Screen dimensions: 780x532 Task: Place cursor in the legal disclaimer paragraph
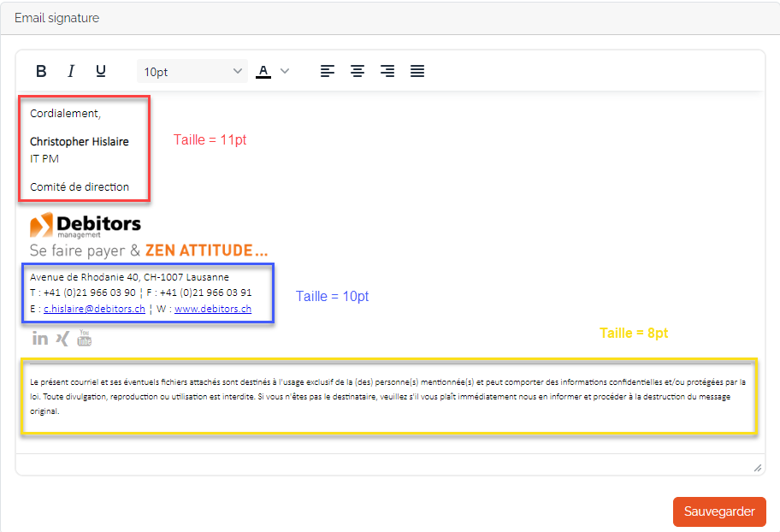click(385, 397)
